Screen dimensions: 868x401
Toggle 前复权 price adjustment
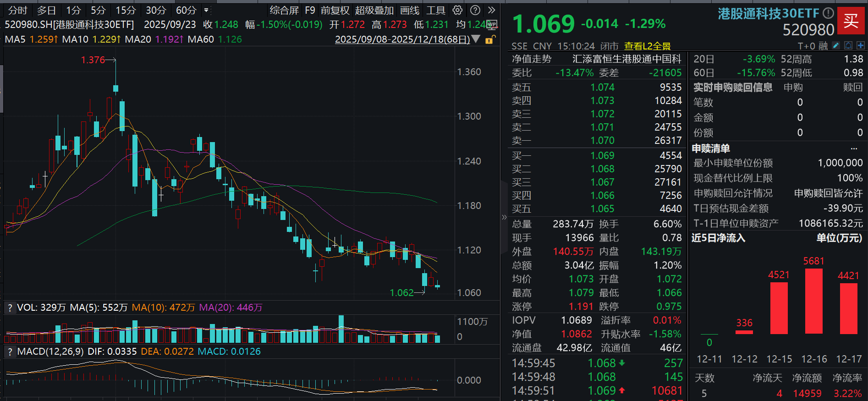[x=335, y=10]
